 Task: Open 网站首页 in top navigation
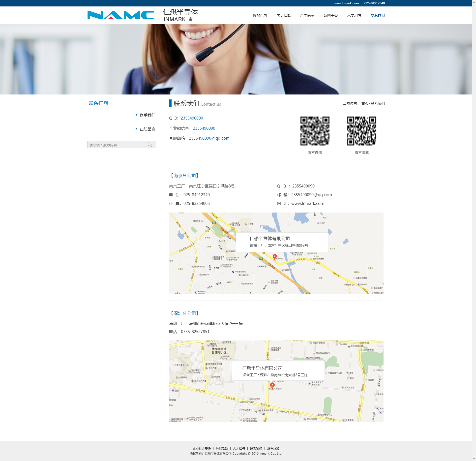pos(260,15)
